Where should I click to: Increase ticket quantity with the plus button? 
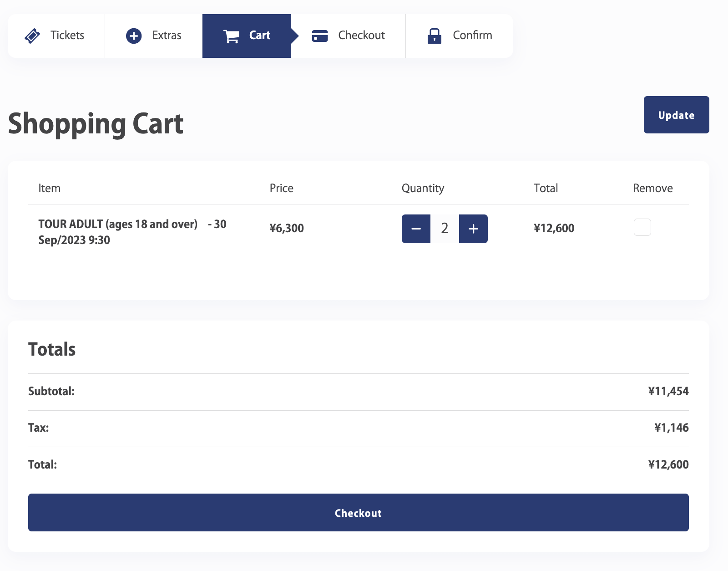click(x=473, y=229)
